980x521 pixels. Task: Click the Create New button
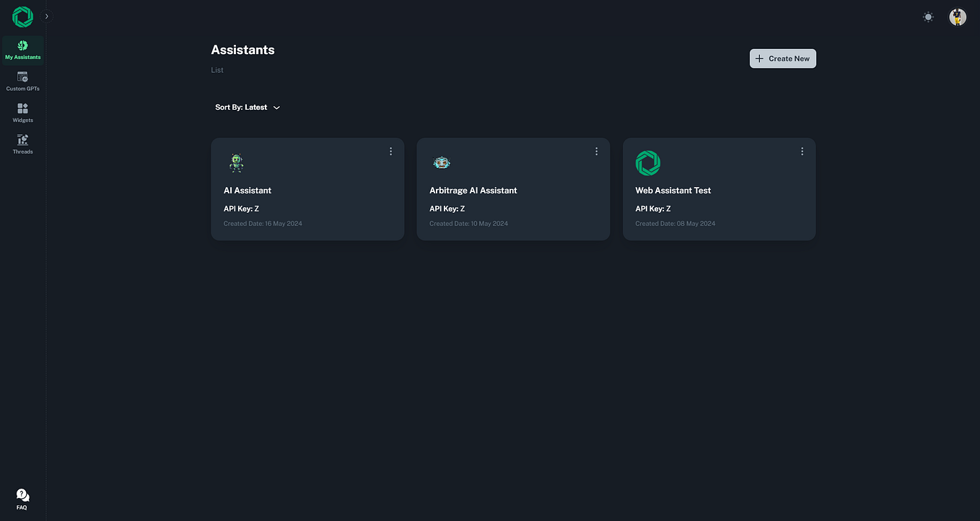tap(782, 58)
